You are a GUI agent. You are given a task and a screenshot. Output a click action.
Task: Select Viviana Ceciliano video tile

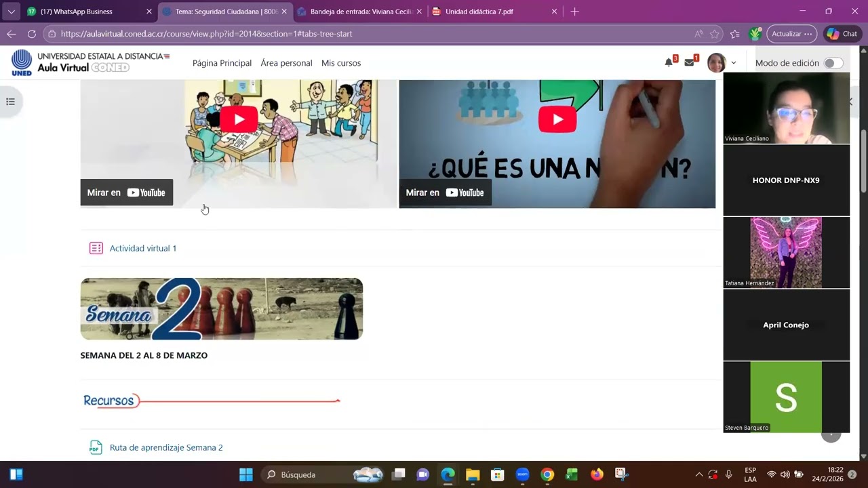(x=787, y=108)
